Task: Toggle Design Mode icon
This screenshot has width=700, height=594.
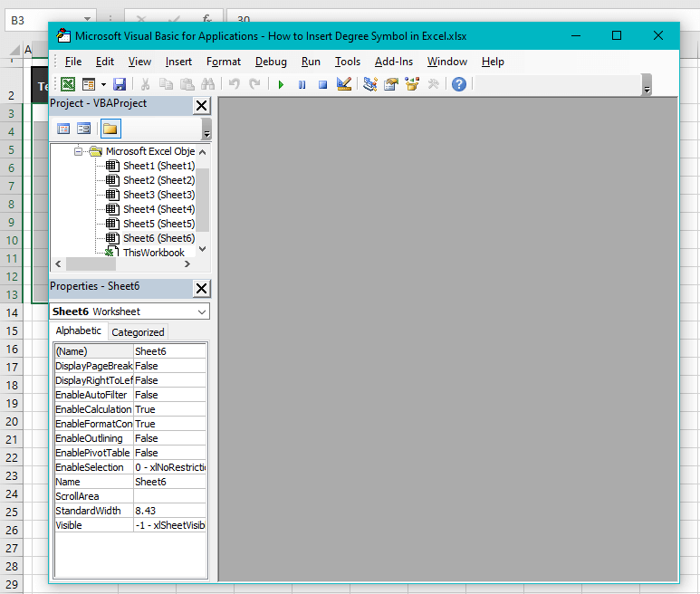Action: [x=344, y=84]
